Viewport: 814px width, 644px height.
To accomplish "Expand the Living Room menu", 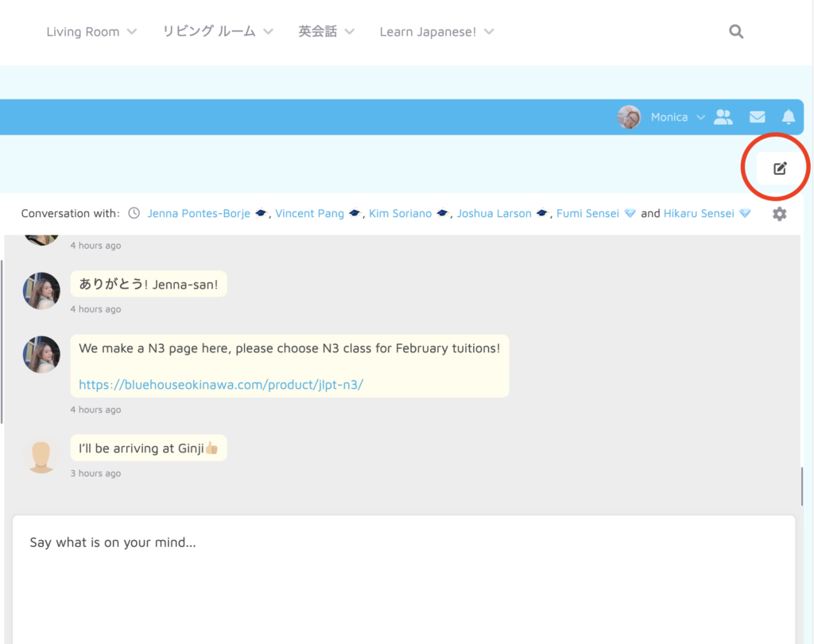I will pyautogui.click(x=91, y=32).
